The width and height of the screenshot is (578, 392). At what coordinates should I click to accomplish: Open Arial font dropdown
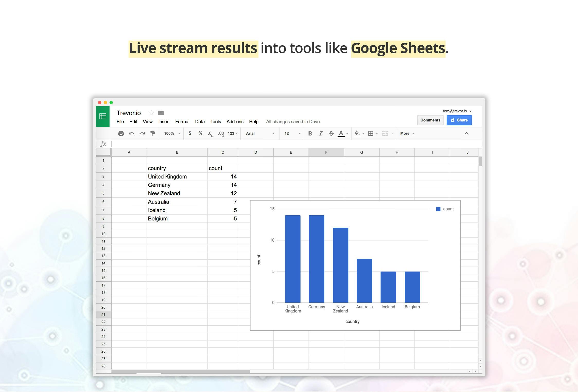point(260,133)
